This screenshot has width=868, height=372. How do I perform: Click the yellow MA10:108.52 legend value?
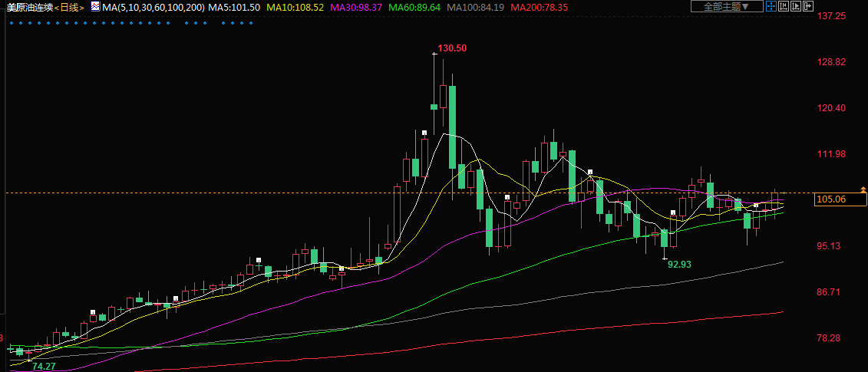[x=296, y=7]
